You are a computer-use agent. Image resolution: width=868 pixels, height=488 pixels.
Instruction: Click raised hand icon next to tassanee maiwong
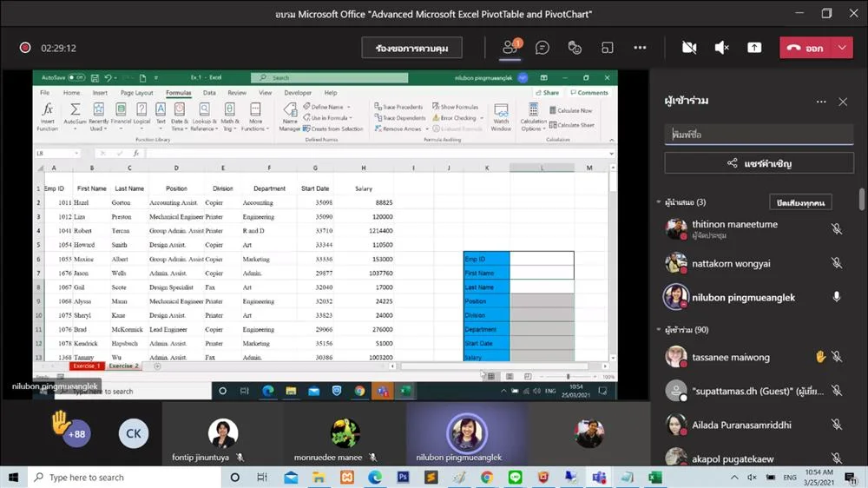(820, 357)
